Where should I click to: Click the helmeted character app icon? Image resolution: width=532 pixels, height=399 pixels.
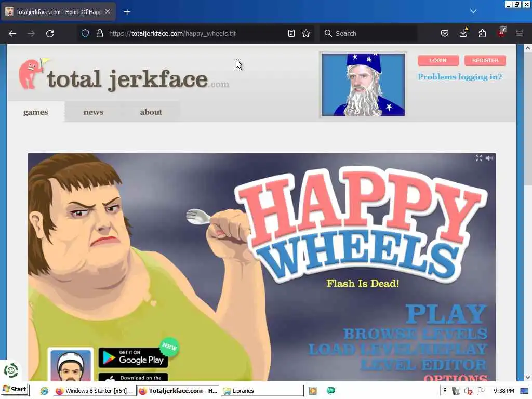click(71, 365)
